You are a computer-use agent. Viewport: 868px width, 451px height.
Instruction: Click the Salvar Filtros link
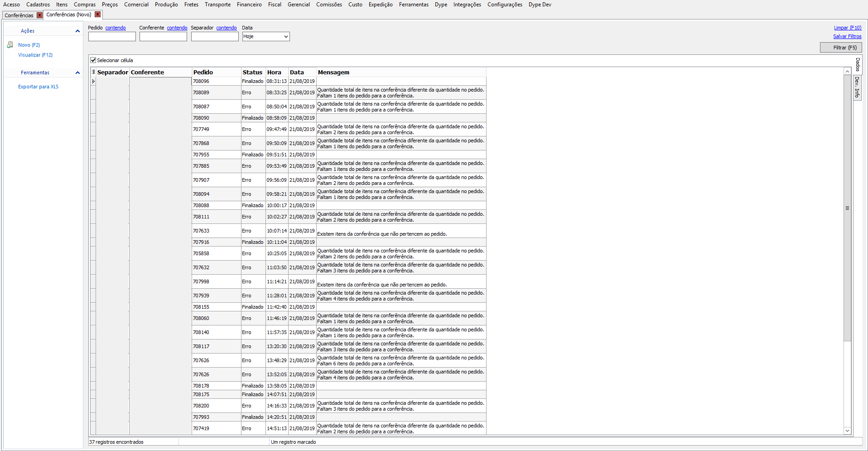coord(847,36)
